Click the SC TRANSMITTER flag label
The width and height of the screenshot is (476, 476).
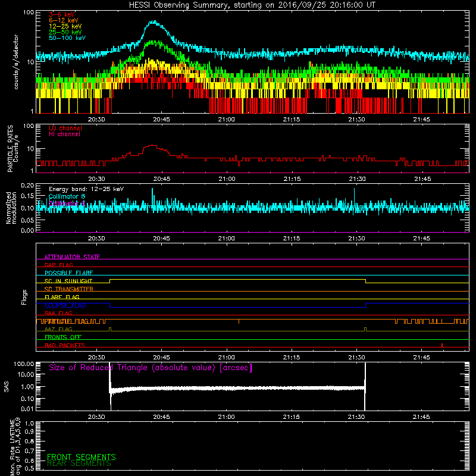tap(68, 289)
